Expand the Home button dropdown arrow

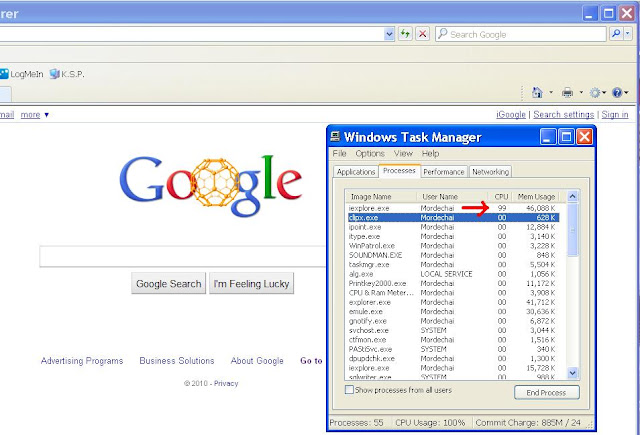point(551,93)
